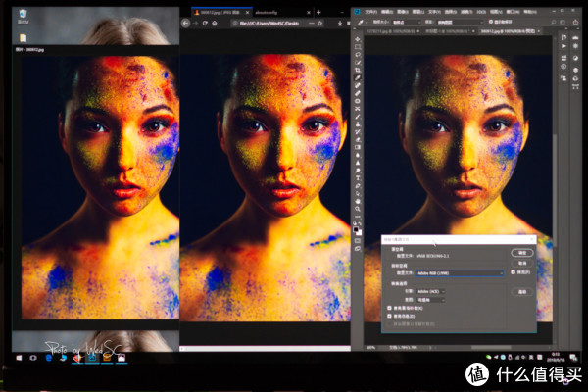
Task: Click OK (确定) in Convert to Profile dialog
Action: (x=522, y=253)
